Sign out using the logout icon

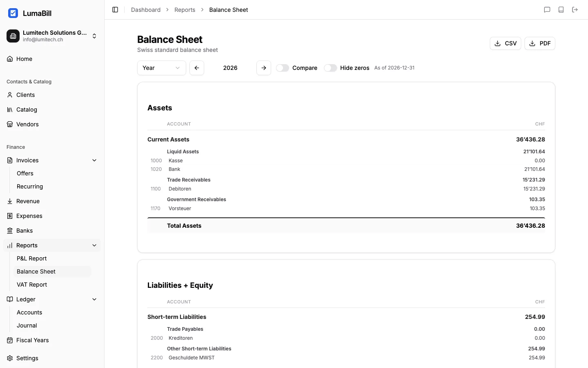575,9
